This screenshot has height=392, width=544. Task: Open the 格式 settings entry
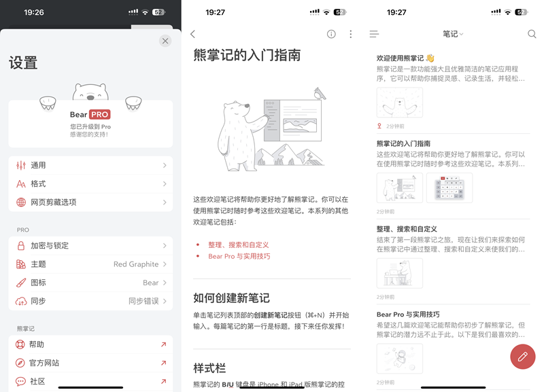click(x=90, y=183)
